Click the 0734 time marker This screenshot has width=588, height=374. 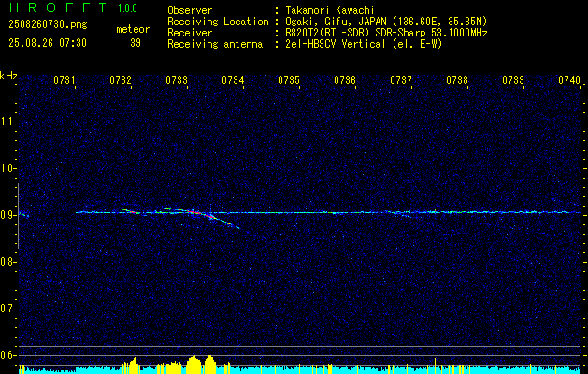click(233, 80)
